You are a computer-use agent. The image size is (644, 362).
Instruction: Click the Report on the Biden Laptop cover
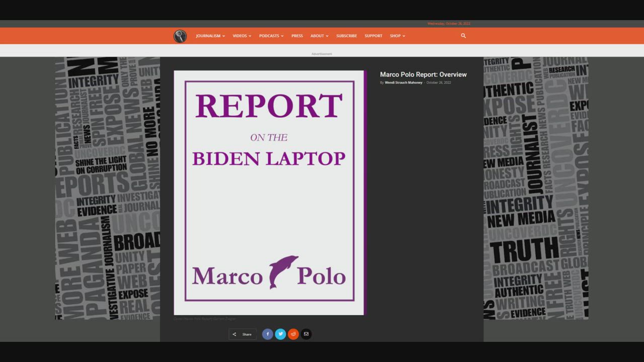point(269,193)
